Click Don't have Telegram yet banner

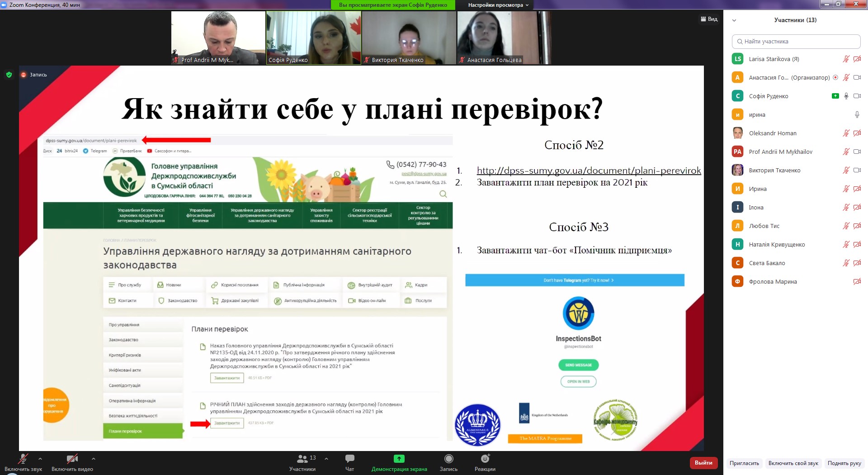[575, 280]
